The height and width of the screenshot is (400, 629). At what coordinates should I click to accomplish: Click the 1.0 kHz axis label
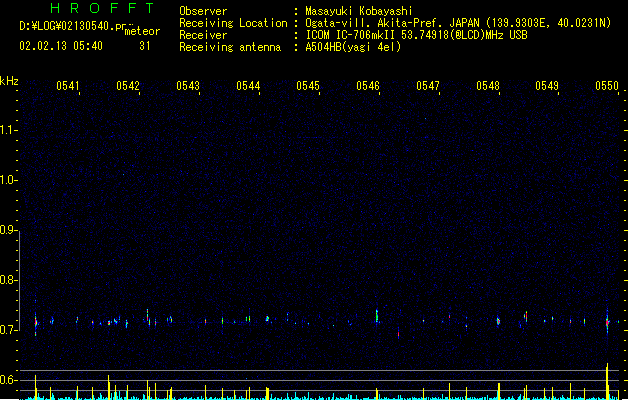(x=7, y=180)
